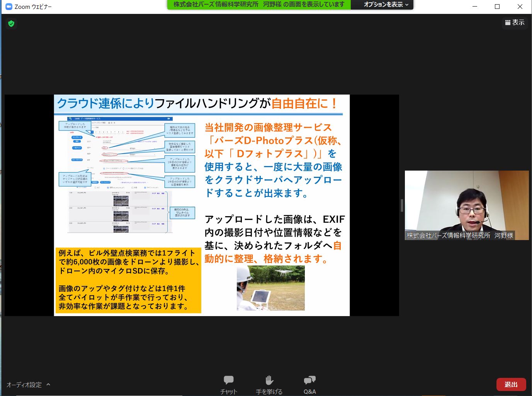Screen dimensions: 532x396
Task: Click the divider handle beside shared screen
Action: click(402, 205)
